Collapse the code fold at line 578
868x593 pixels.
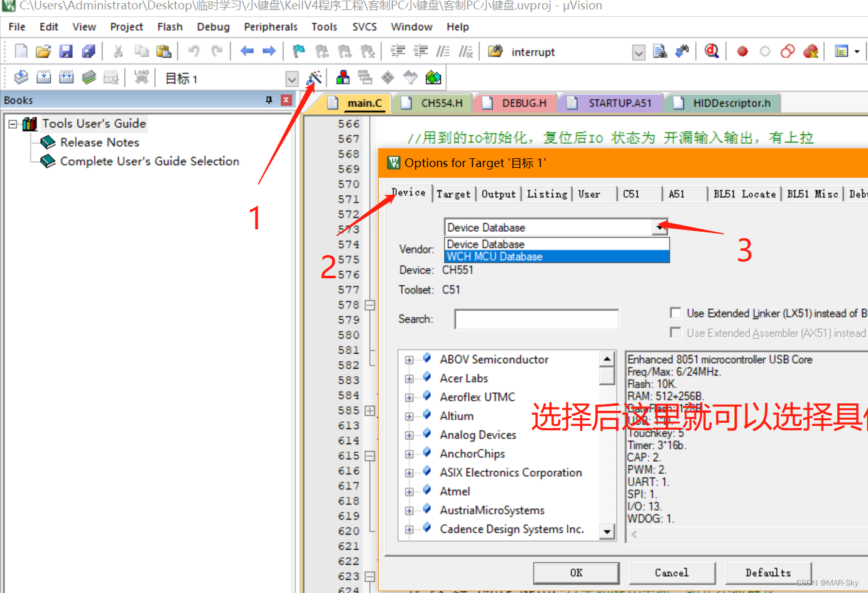(370, 305)
